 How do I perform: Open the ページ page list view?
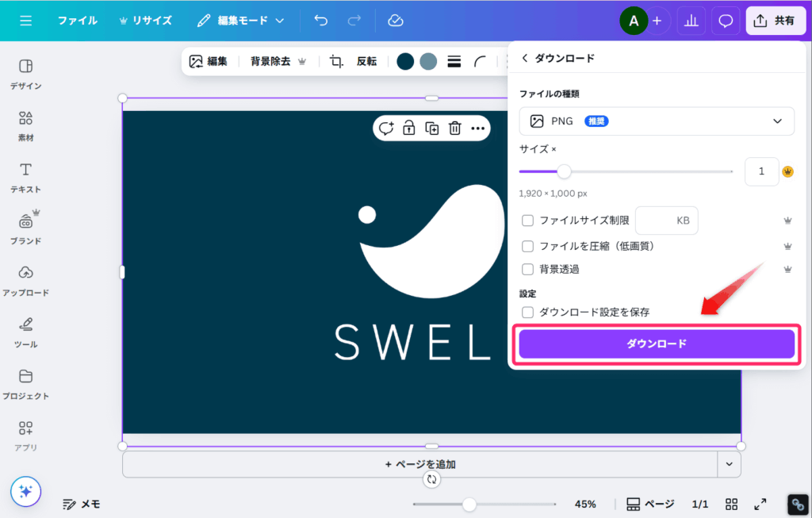coord(650,504)
